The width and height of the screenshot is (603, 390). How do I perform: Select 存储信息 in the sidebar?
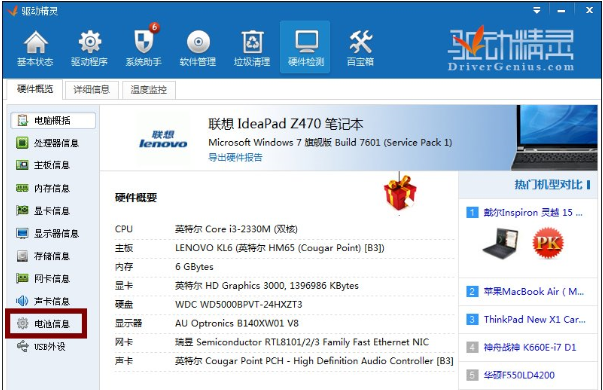[x=43, y=256]
